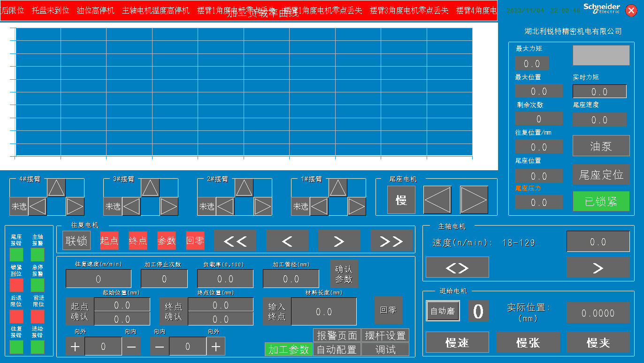Open the 自动配置 tab
This screenshot has width=644, height=363.
tap(337, 349)
